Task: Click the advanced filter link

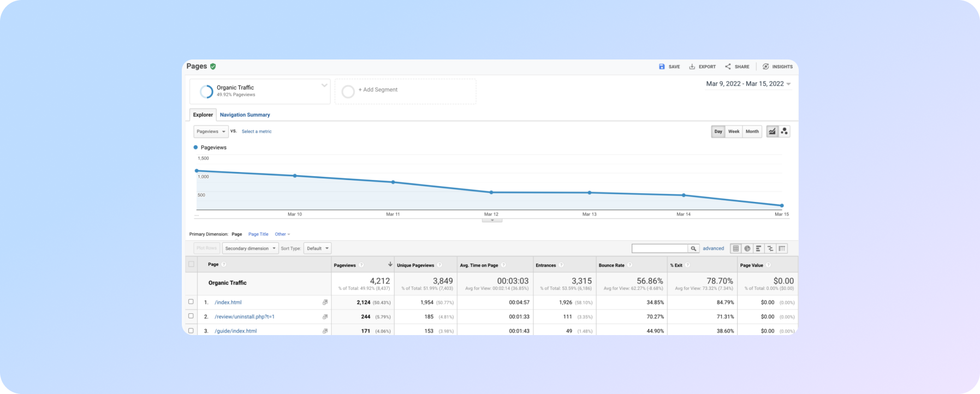Action: point(713,248)
